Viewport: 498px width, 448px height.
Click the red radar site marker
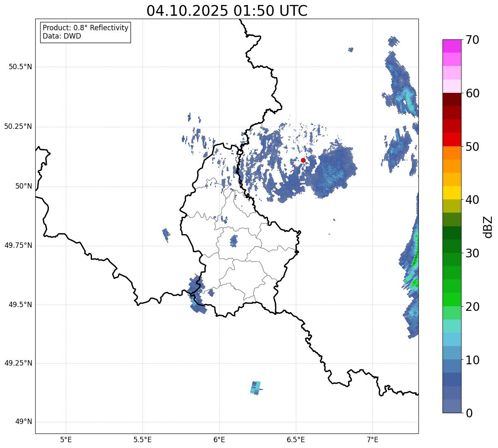coord(303,160)
